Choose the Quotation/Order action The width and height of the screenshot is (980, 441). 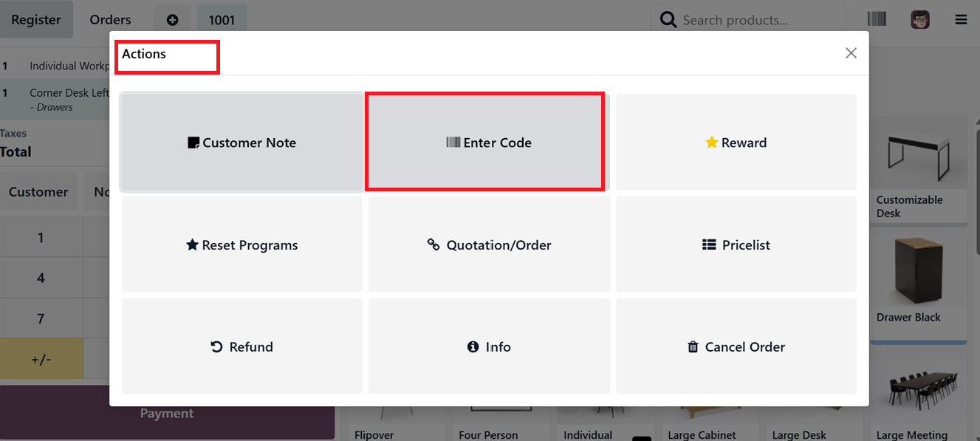click(x=488, y=245)
